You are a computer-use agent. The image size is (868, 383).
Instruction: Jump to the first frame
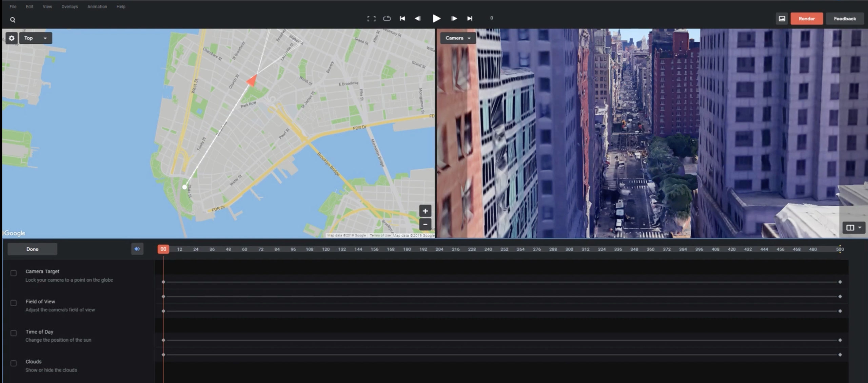(x=402, y=19)
